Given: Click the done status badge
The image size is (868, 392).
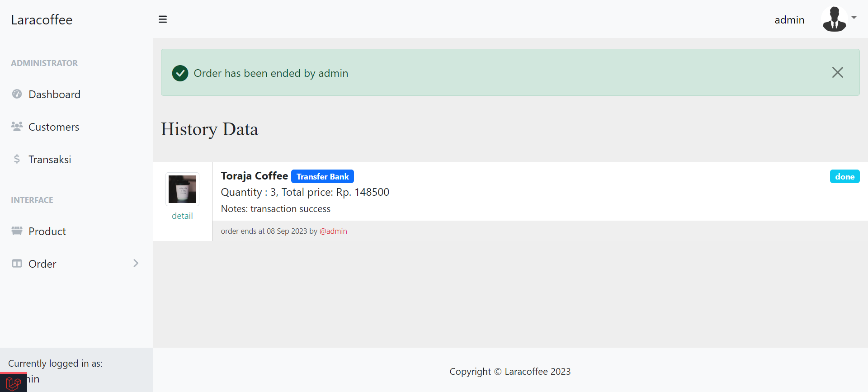Looking at the screenshot, I should point(844,177).
